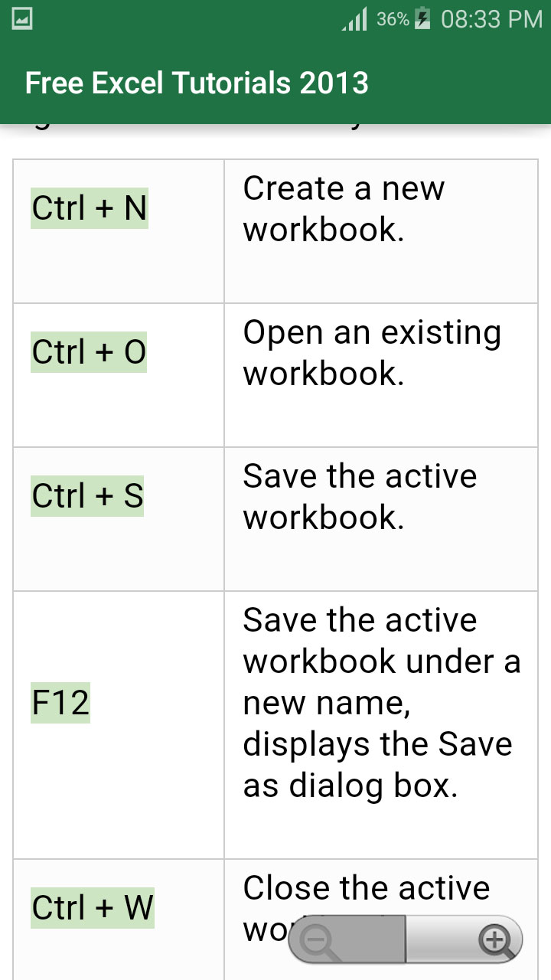The width and height of the screenshot is (551, 980).
Task: Tap the green app header banner
Action: pos(275,83)
